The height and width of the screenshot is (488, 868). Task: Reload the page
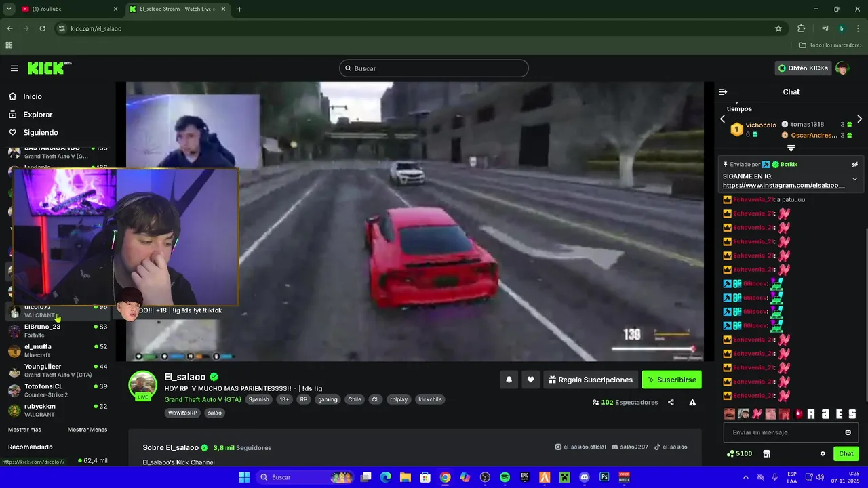click(x=42, y=28)
